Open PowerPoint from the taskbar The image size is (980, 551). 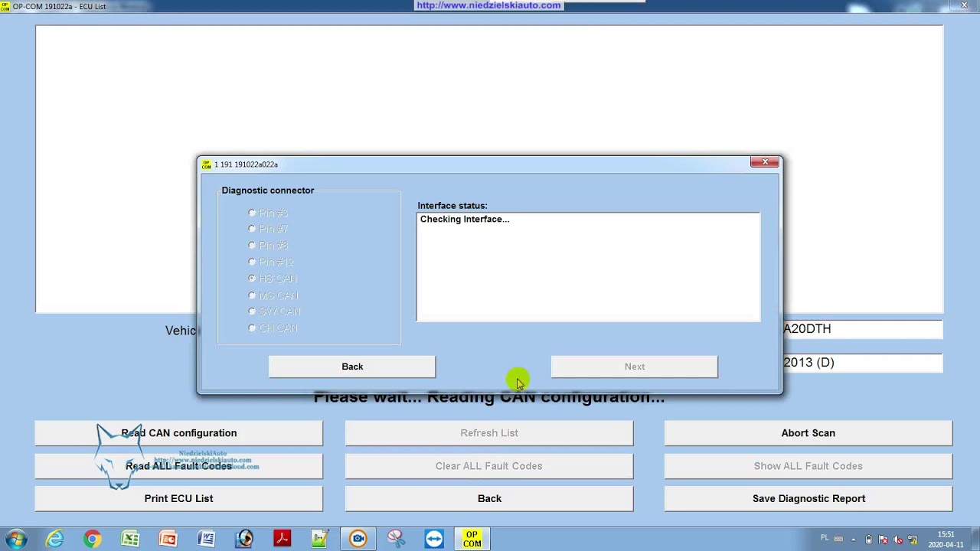[x=168, y=539]
